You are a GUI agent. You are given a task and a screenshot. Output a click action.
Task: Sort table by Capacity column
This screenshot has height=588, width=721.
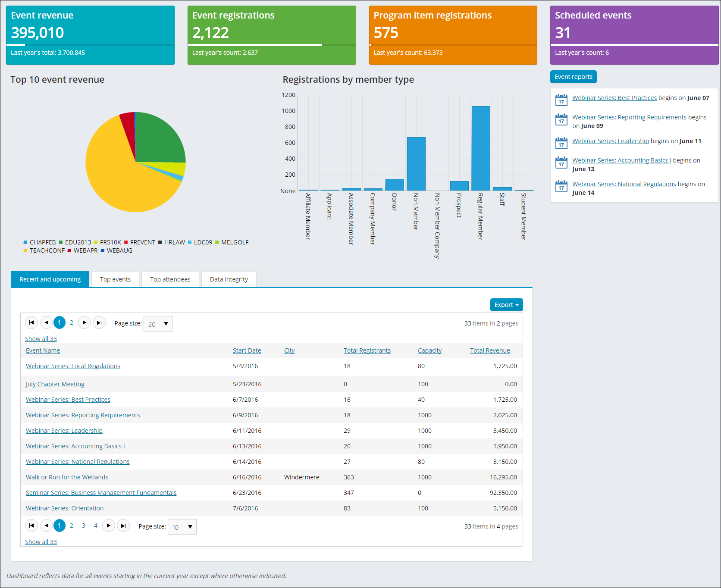[x=430, y=350]
